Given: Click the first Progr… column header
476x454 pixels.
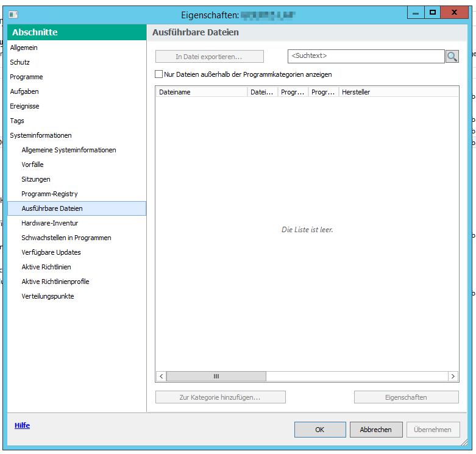Looking at the screenshot, I should (293, 92).
